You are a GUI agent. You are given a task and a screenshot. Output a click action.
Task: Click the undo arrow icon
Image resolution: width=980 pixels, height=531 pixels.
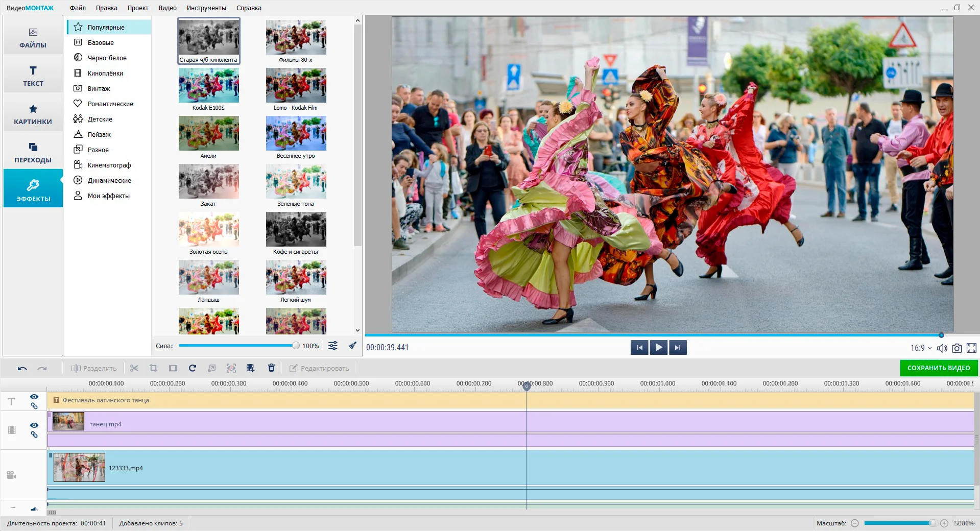point(22,368)
